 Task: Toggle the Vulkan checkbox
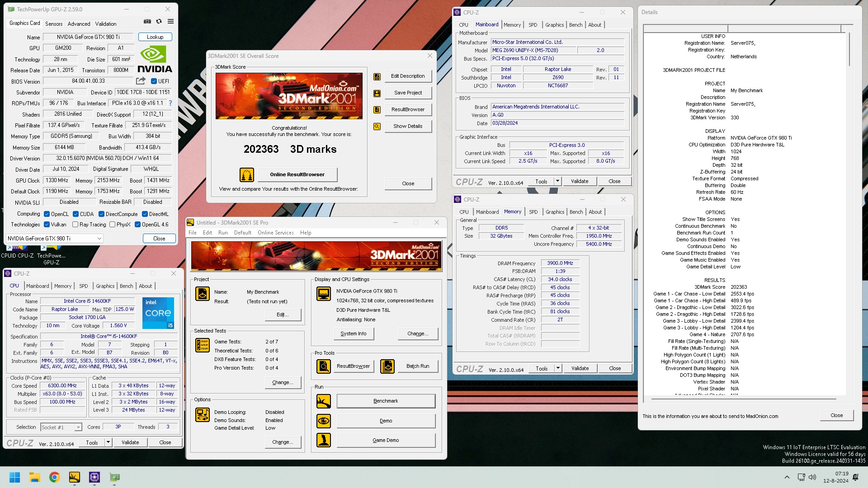coord(47,225)
